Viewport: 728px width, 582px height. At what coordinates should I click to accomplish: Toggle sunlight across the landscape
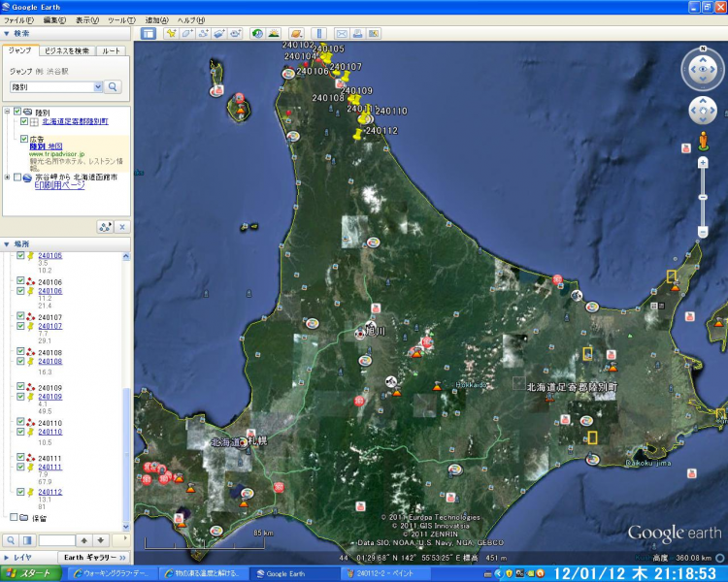273,33
